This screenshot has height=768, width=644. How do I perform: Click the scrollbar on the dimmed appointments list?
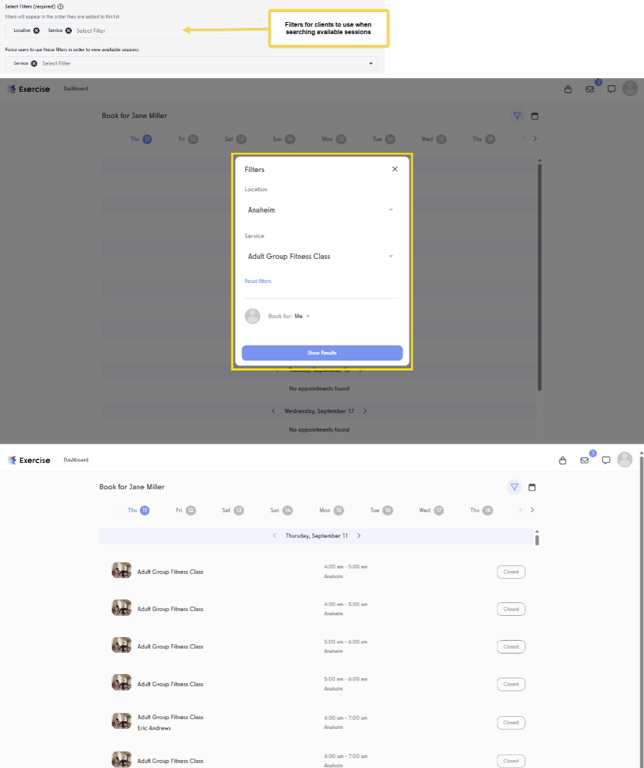(540, 277)
